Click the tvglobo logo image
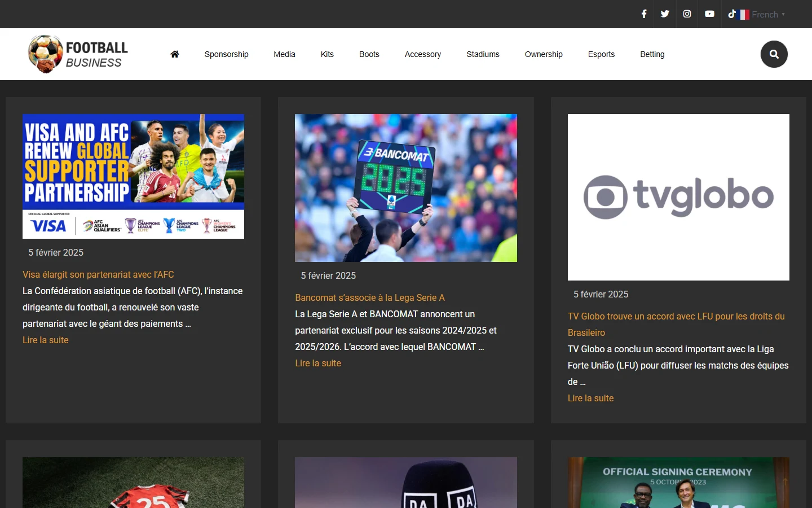The image size is (812, 508). (678, 198)
